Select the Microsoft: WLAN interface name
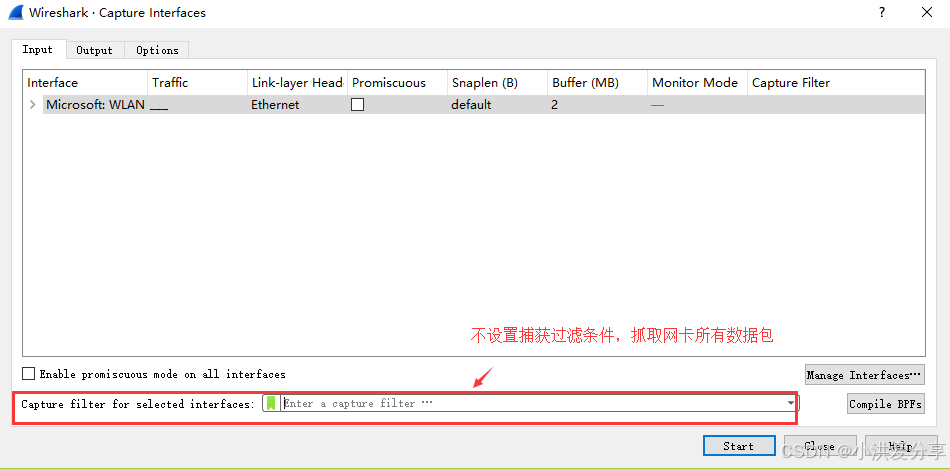This screenshot has width=950, height=469. point(95,105)
